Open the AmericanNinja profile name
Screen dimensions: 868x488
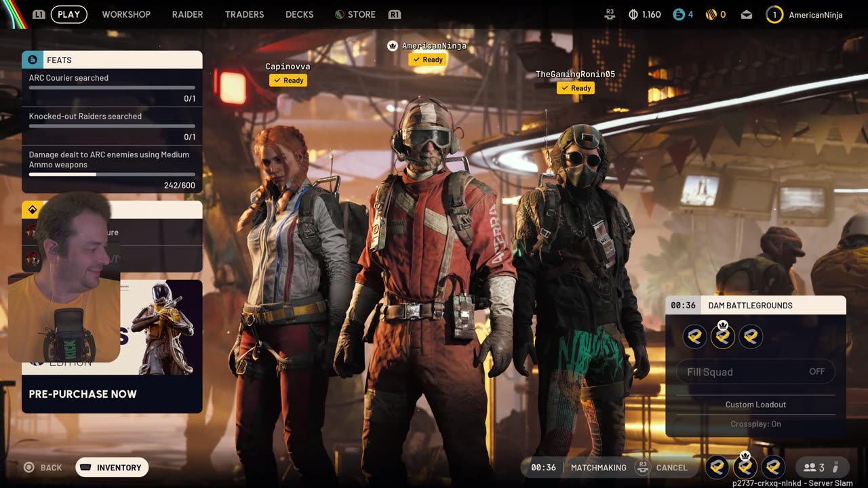click(816, 14)
